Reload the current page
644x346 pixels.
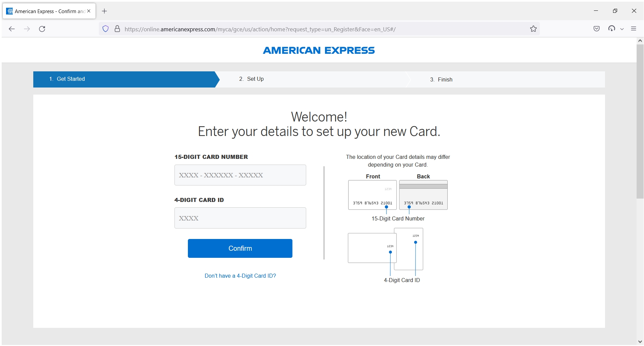pyautogui.click(x=42, y=29)
